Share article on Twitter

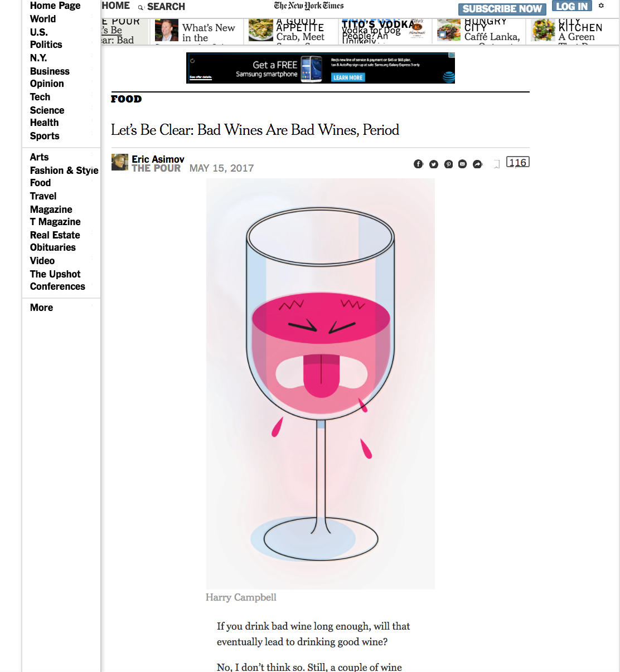click(433, 164)
